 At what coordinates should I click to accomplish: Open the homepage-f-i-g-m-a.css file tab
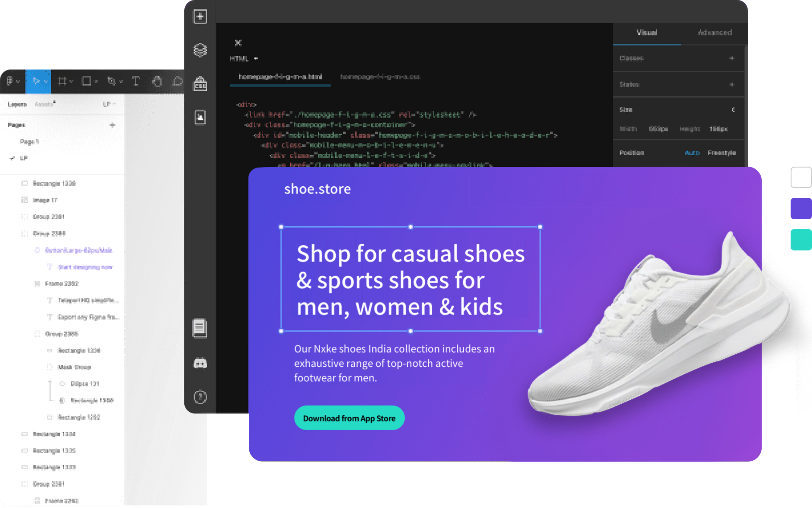pyautogui.click(x=380, y=77)
